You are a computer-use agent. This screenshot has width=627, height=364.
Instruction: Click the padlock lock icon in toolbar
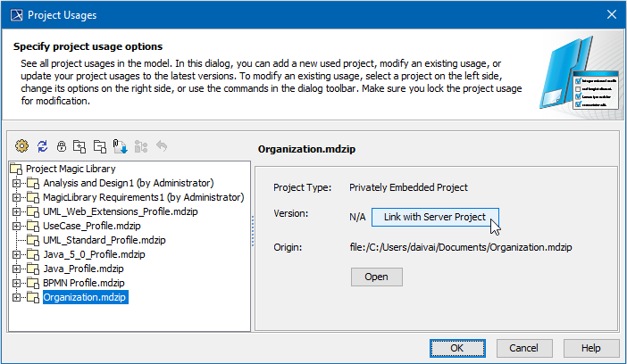pos(62,146)
